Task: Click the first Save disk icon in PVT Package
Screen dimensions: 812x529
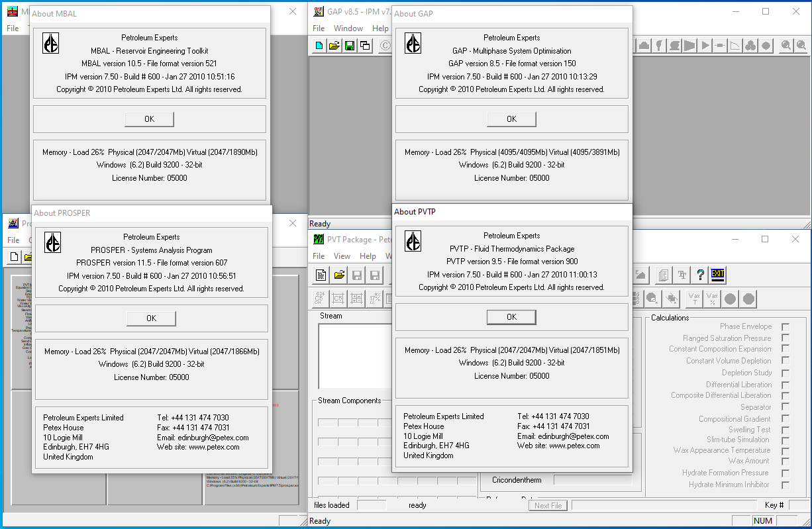Action: (357, 275)
